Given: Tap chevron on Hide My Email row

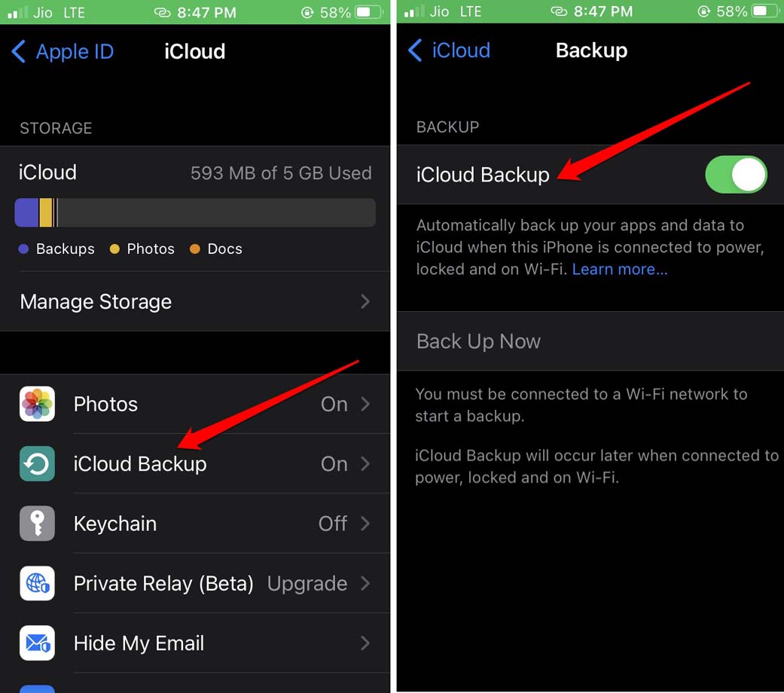Looking at the screenshot, I should 365,643.
